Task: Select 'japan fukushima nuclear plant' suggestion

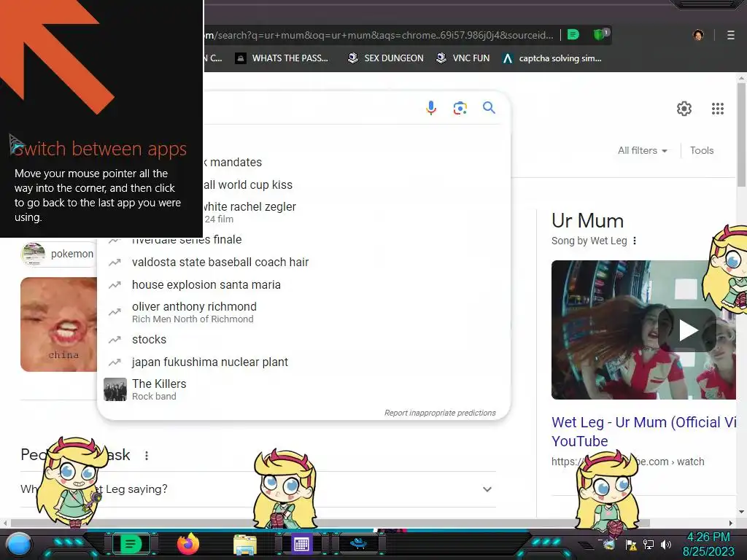Action: (304, 362)
